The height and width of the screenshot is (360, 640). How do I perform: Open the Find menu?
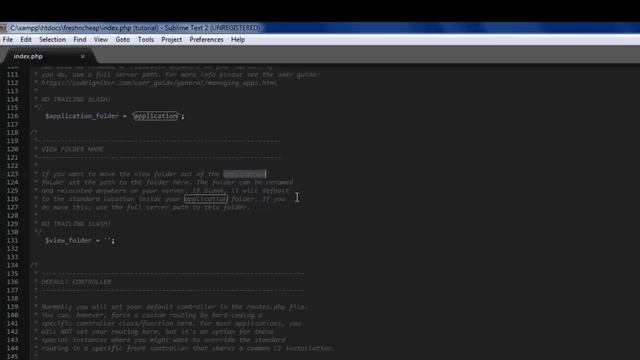coord(80,40)
